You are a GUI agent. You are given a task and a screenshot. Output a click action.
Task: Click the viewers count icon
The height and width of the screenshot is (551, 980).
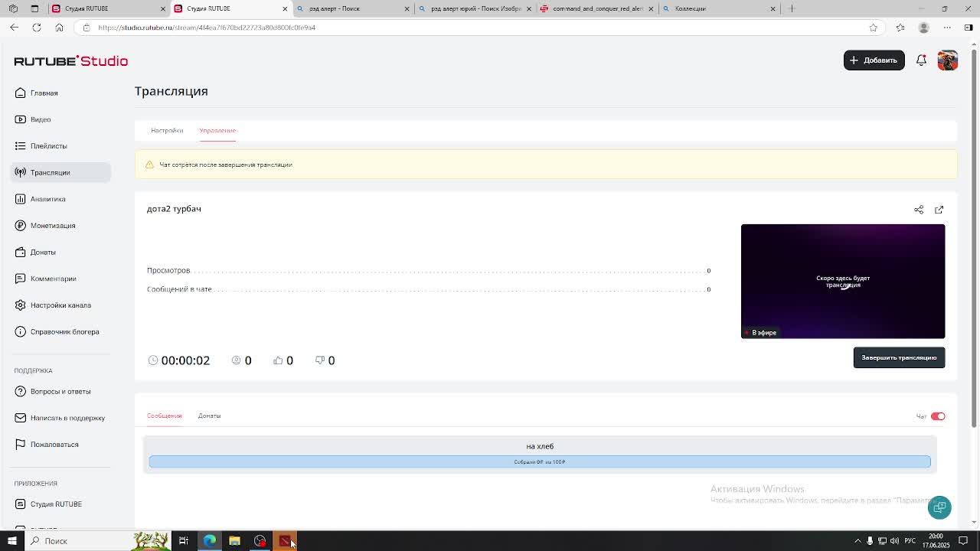(236, 360)
